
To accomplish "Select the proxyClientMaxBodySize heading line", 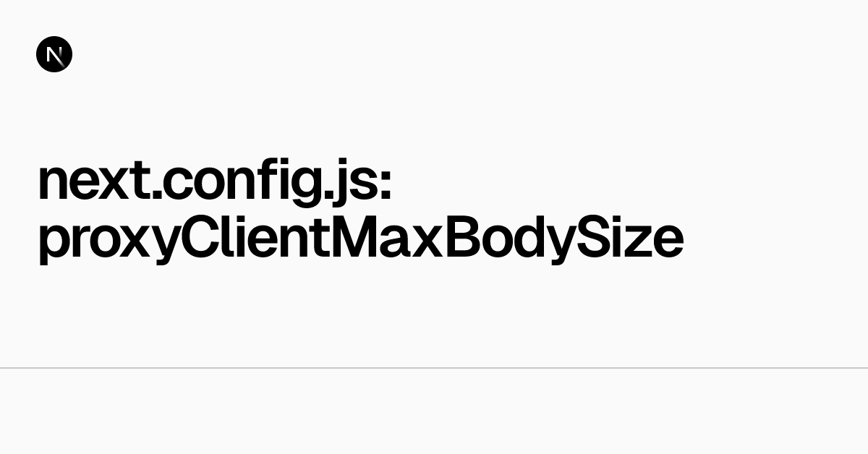I will [360, 240].
